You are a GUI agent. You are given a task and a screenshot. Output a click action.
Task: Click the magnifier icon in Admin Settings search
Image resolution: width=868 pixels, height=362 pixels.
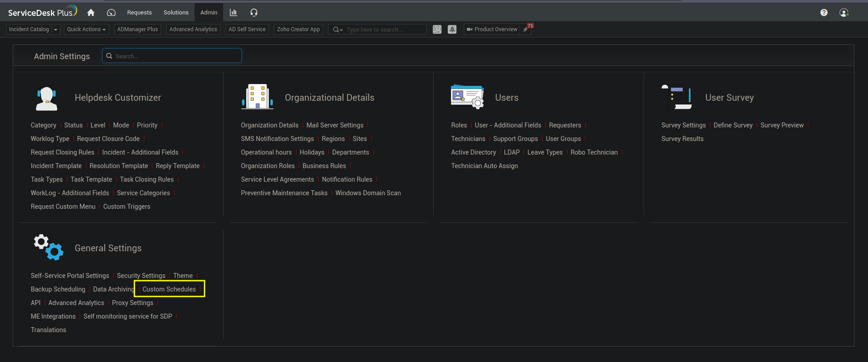tap(109, 56)
